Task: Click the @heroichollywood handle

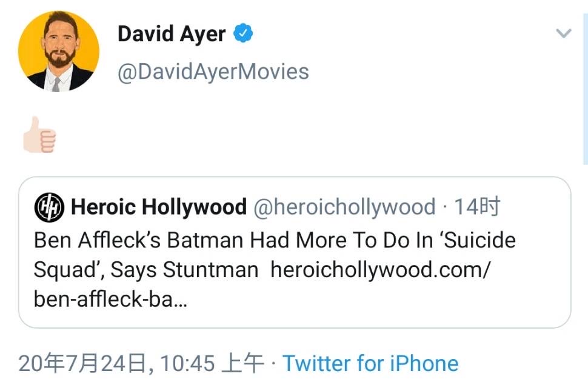Action: (344, 207)
